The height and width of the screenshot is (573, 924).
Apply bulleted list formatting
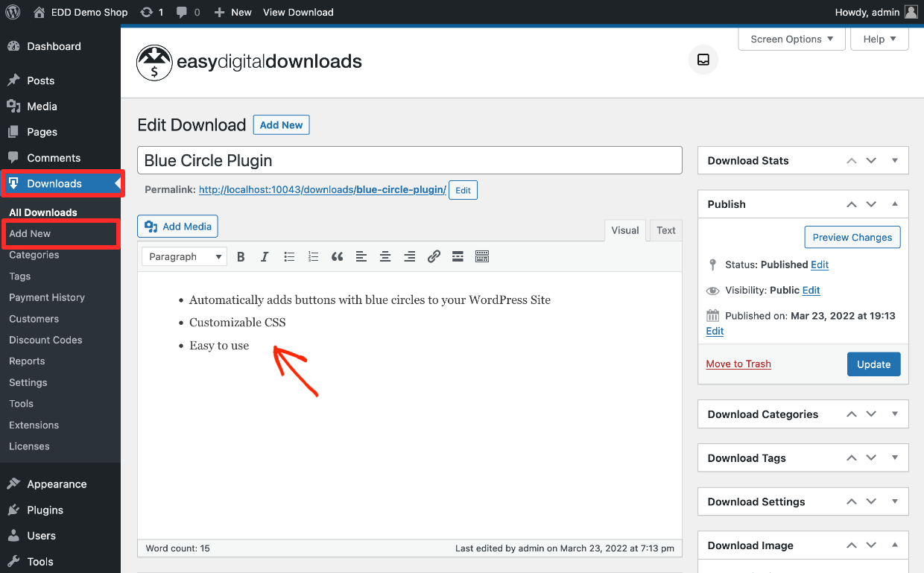289,256
